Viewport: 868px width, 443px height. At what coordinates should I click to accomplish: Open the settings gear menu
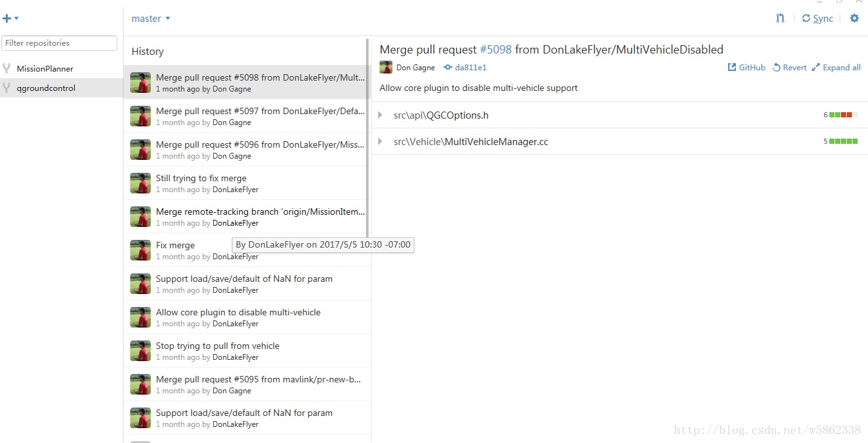click(x=854, y=19)
